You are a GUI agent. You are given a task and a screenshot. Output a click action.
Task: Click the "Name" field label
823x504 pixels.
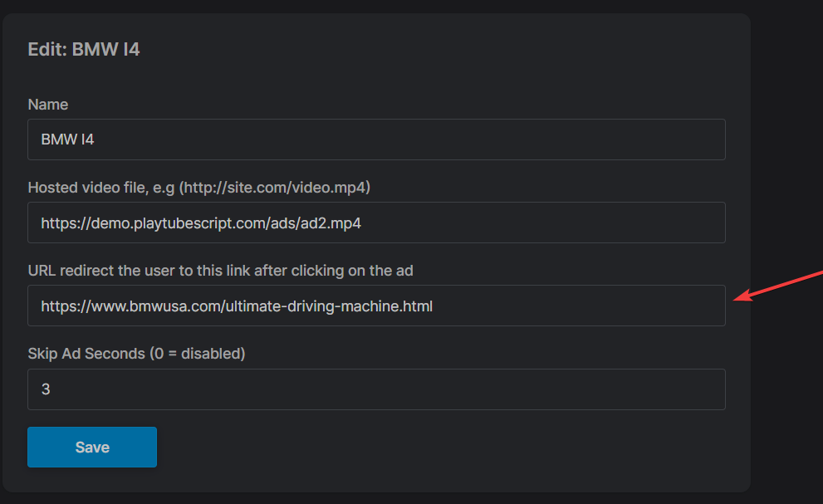(48, 105)
